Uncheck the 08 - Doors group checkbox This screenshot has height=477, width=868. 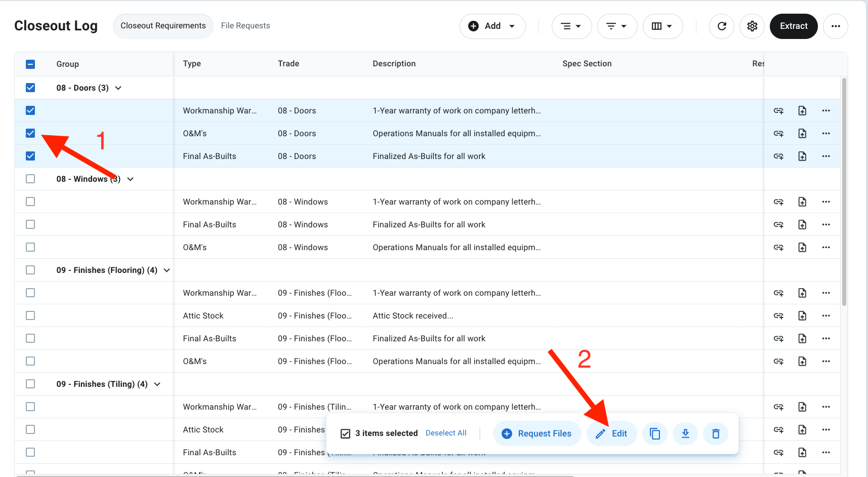(30, 88)
